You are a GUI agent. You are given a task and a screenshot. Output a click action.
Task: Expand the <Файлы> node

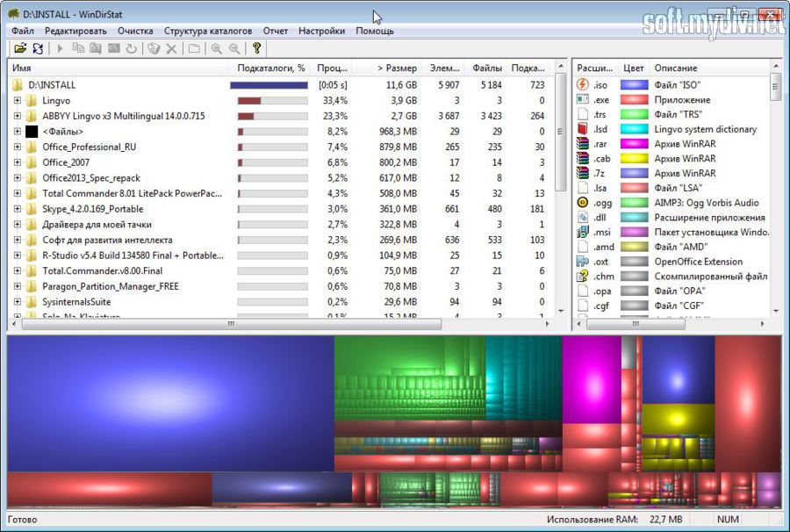[x=18, y=132]
